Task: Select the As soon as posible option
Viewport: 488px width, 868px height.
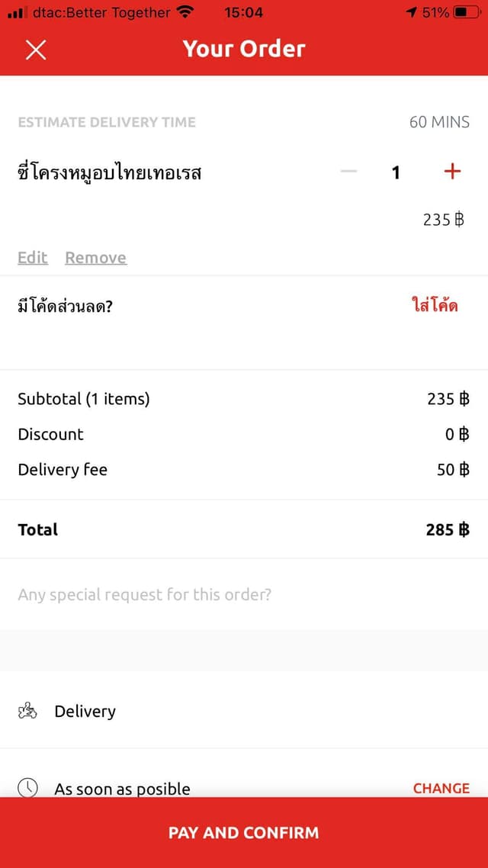Action: [122, 789]
